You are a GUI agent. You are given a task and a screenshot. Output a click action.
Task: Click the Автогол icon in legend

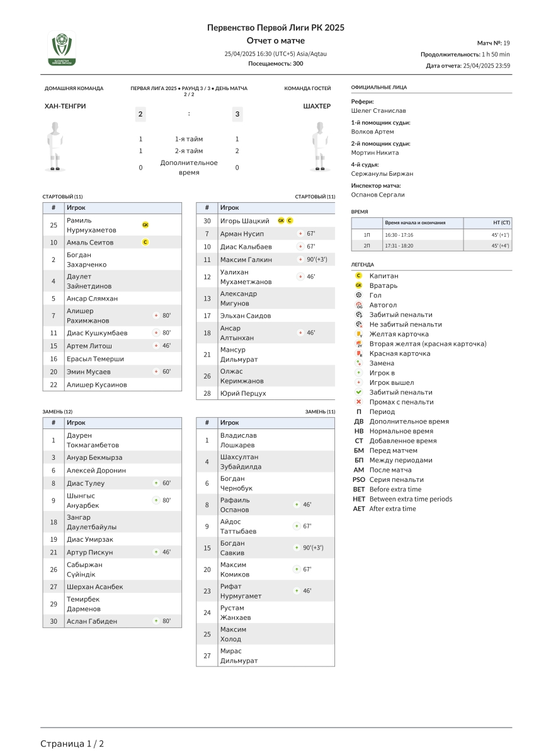[359, 305]
